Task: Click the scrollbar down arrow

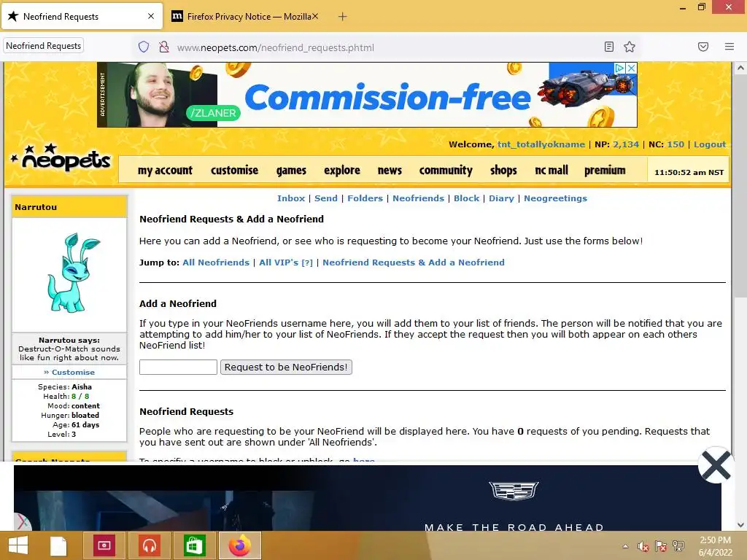Action: click(x=740, y=524)
